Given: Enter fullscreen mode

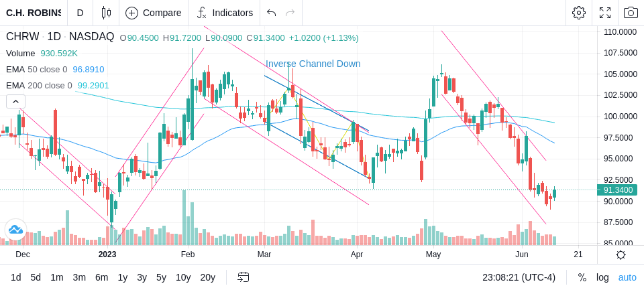Looking at the screenshot, I should (605, 13).
